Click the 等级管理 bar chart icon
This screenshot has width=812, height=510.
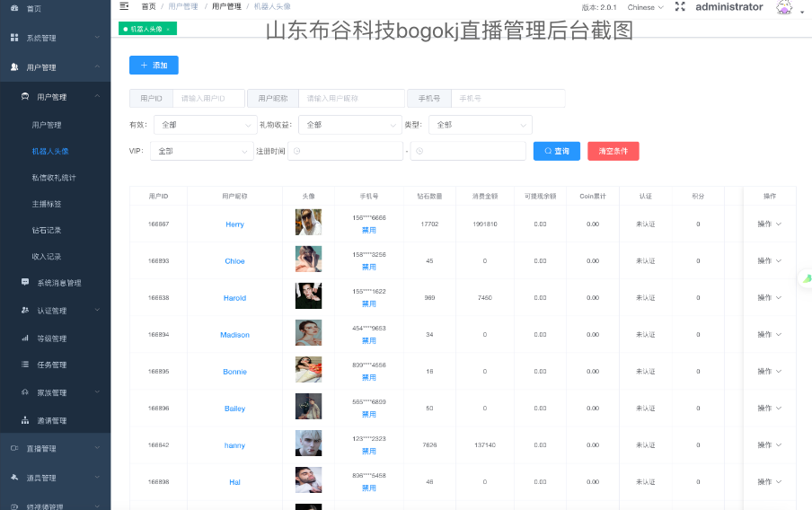pyautogui.click(x=25, y=339)
